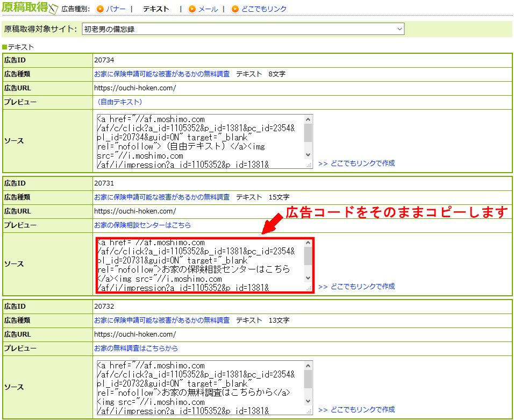Screen dimensions: 514x420
Task: Click the テキスト 8文字 label
Action: [261, 74]
